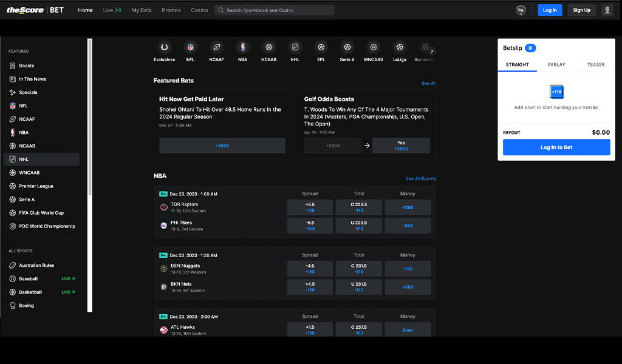Viewport: 622px width, 364px height.
Task: Pick BKN Nets +160 moneyline
Action: [408, 287]
